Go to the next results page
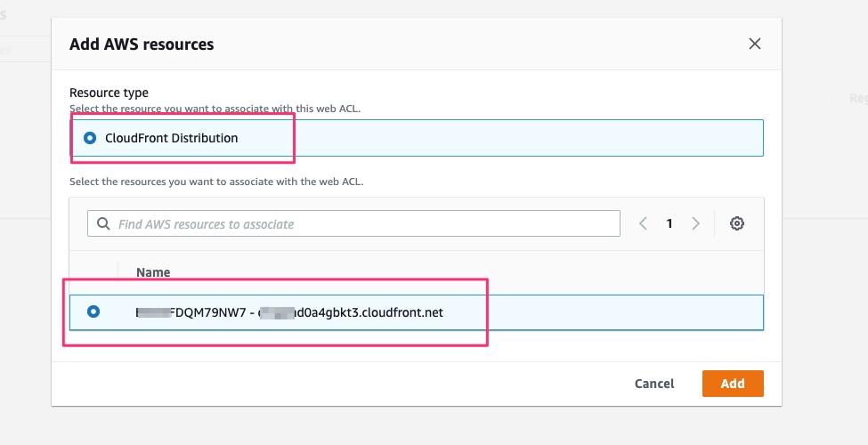Image resolution: width=868 pixels, height=445 pixels. point(696,223)
